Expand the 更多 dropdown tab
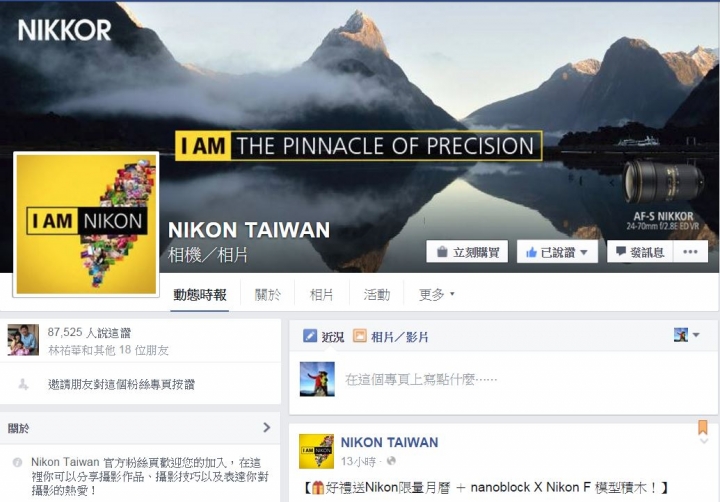This screenshot has width=720, height=502. [x=436, y=294]
